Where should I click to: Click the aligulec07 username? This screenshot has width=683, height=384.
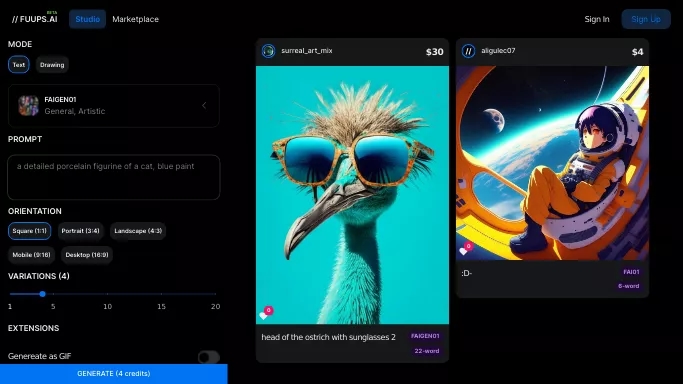[x=498, y=51]
